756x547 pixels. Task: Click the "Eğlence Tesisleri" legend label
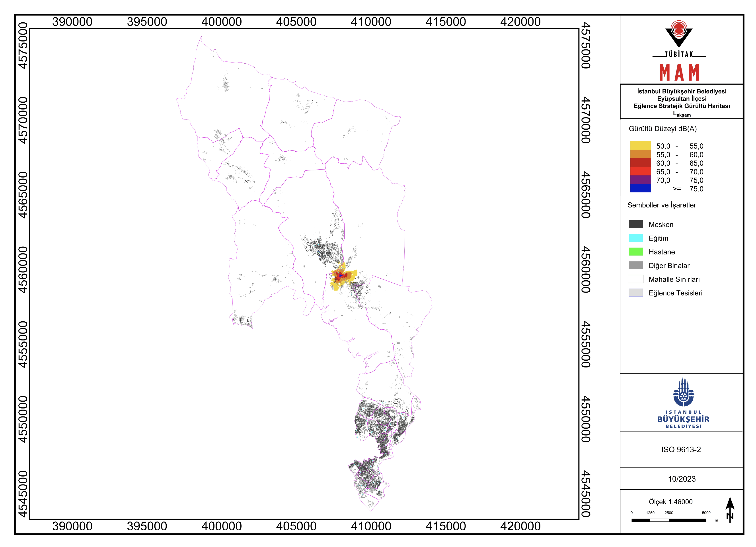(675, 293)
